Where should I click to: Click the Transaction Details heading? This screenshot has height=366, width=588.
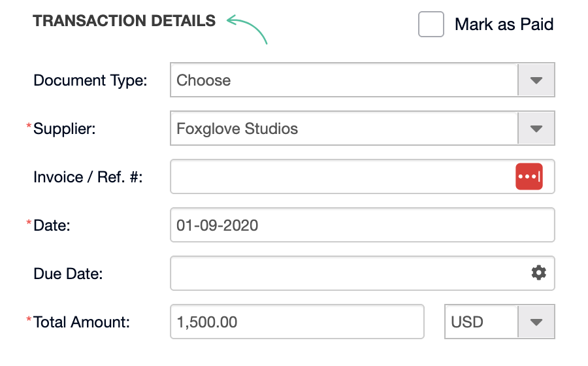124,21
